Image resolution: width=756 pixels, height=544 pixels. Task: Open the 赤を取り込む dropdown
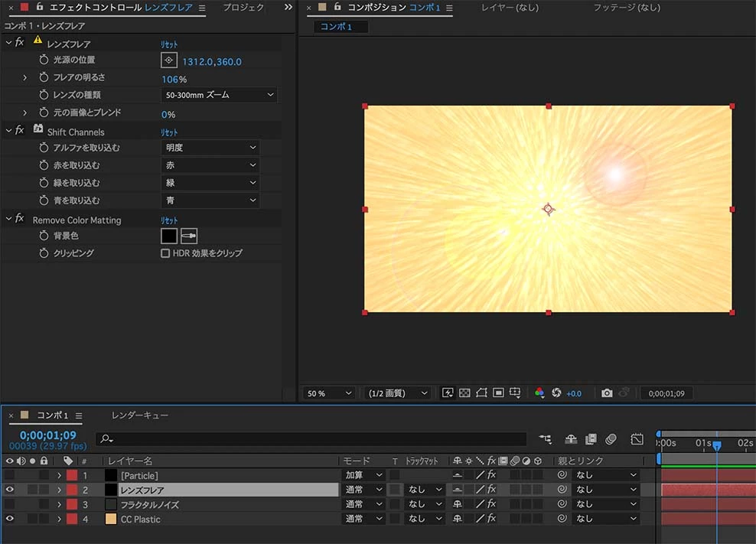[210, 165]
